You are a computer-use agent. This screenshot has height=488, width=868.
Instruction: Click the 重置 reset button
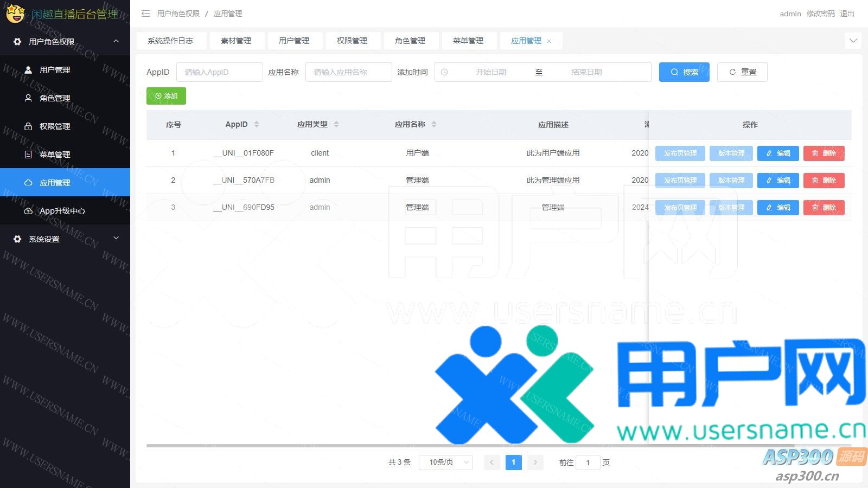pyautogui.click(x=742, y=72)
